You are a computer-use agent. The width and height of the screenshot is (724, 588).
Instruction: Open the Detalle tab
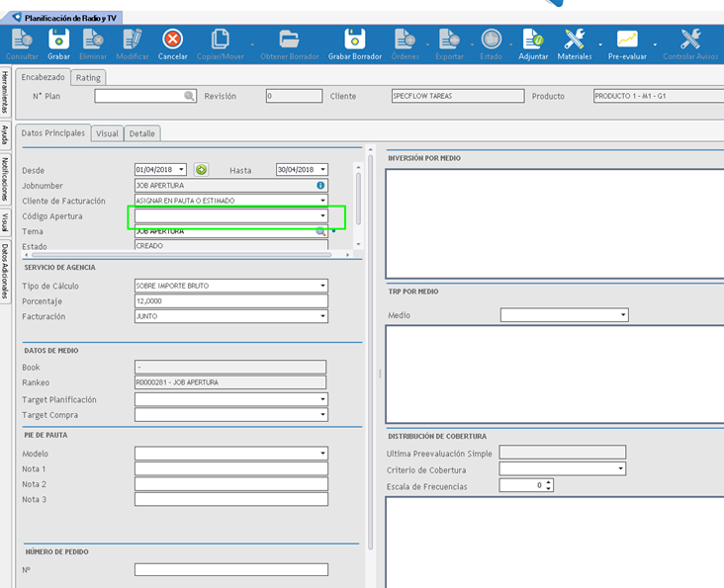(141, 133)
